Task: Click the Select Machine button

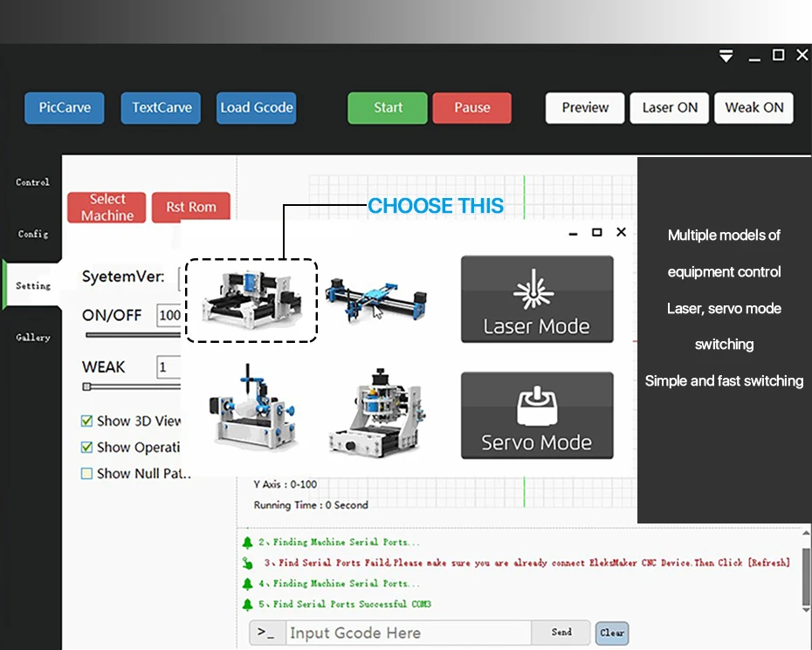Action: 107,208
